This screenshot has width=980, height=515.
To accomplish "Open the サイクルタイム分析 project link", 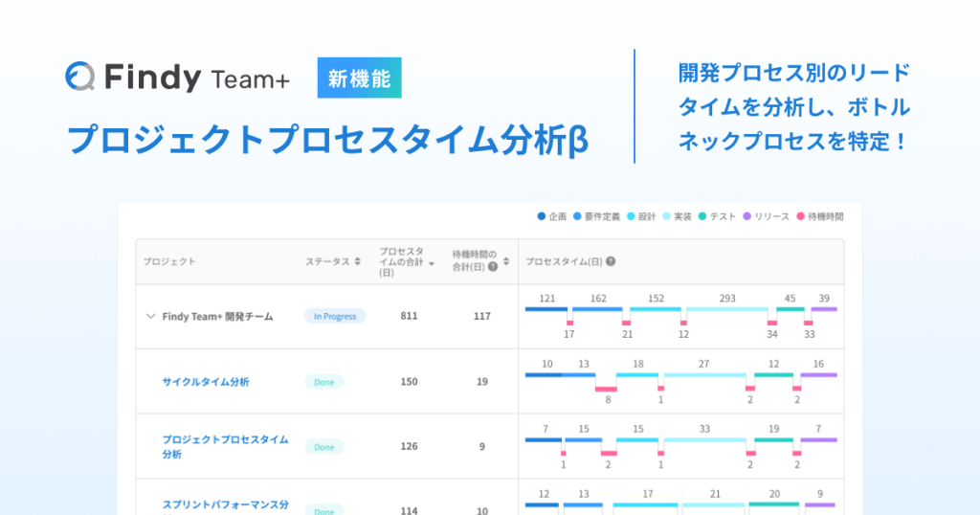I will (x=206, y=381).
